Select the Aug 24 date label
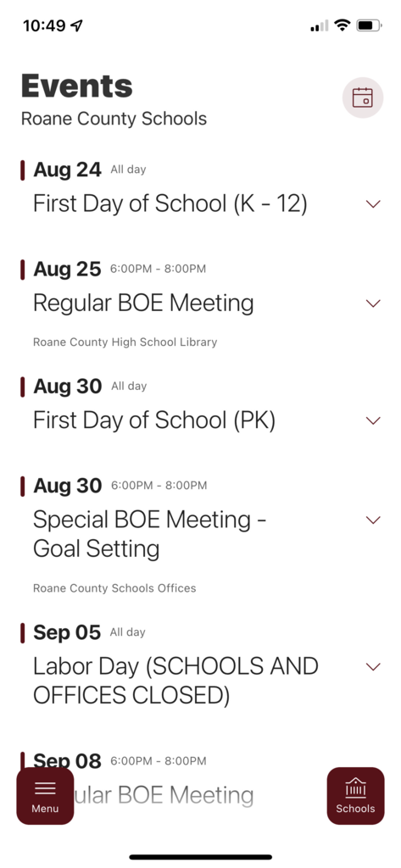The width and height of the screenshot is (401, 868). [x=68, y=170]
